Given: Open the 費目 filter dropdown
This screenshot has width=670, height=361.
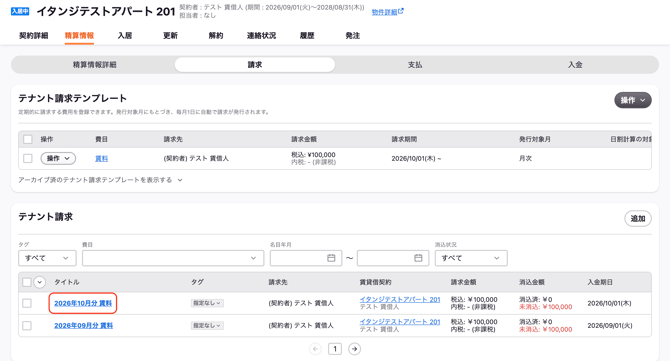Looking at the screenshot, I should (x=173, y=258).
